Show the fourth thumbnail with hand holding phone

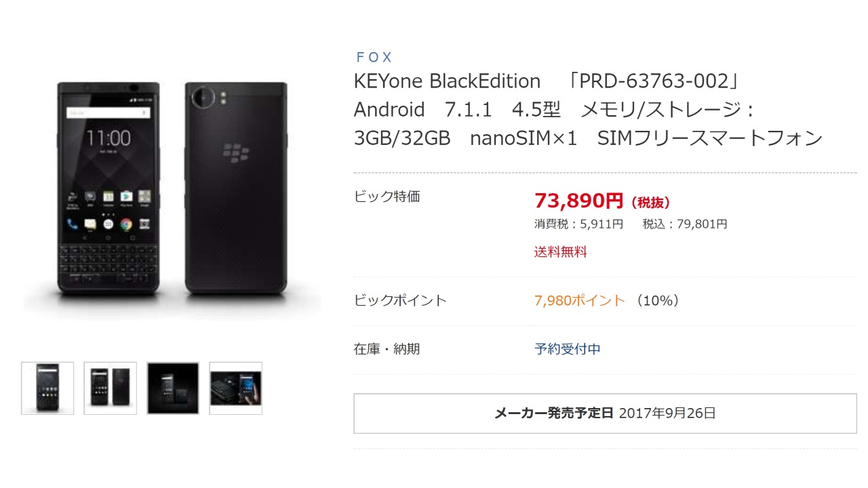[235, 388]
